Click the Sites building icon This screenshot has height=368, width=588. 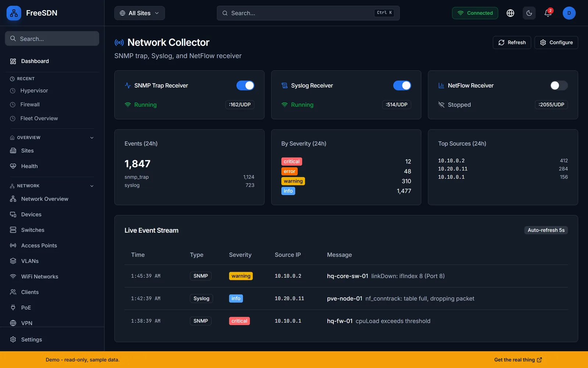[13, 151]
